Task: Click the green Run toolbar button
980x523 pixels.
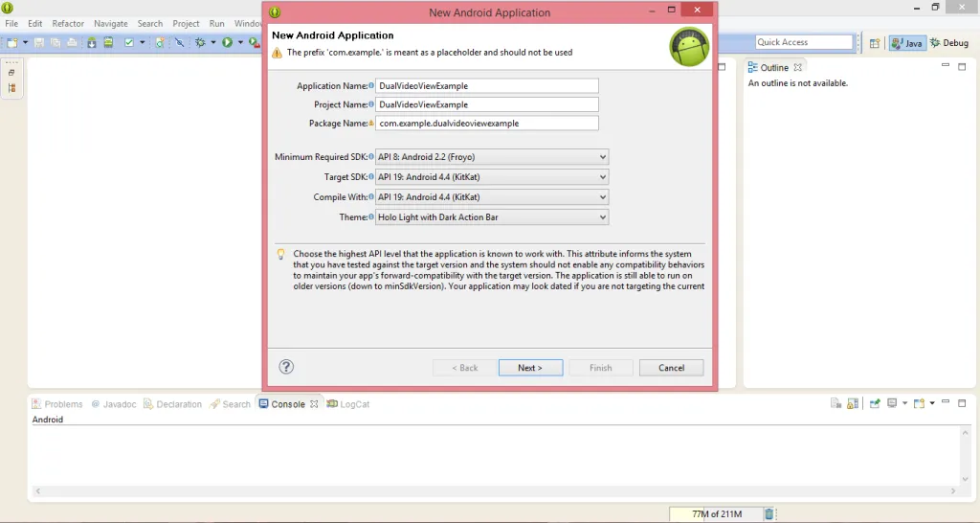Action: [227, 42]
